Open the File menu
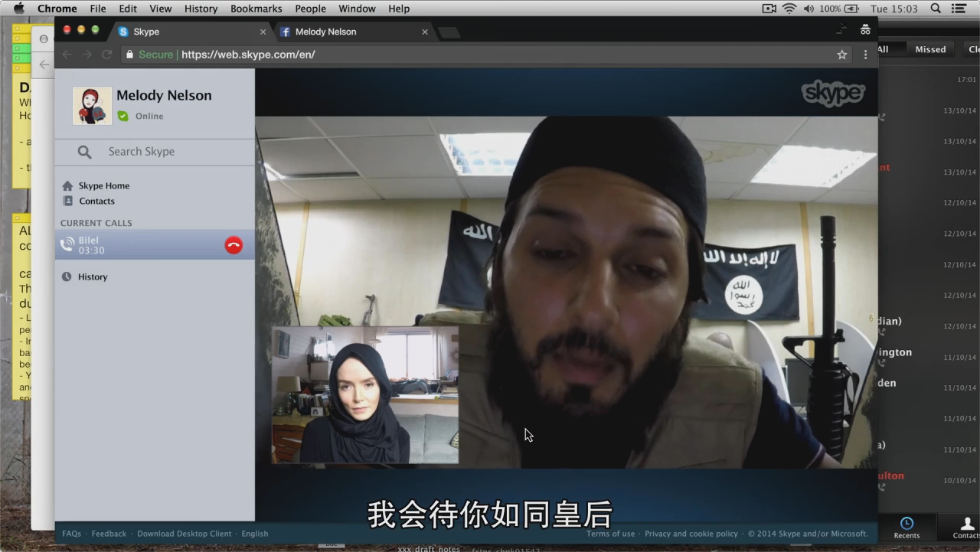980x552 pixels. click(98, 9)
